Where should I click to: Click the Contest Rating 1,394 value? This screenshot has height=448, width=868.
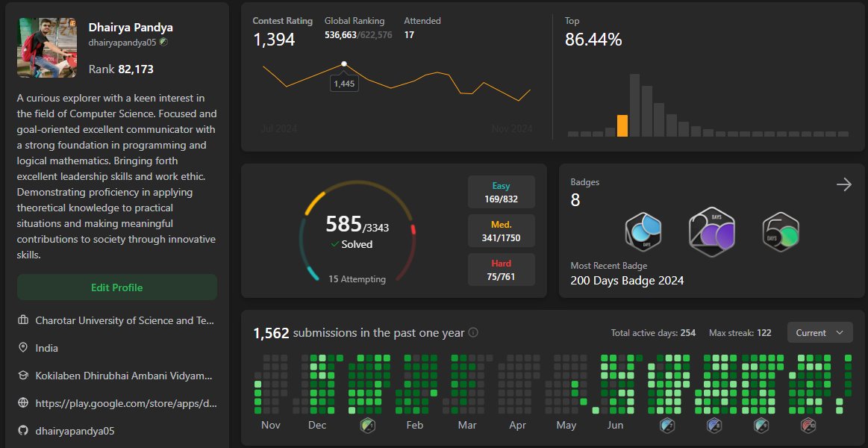[x=274, y=40]
